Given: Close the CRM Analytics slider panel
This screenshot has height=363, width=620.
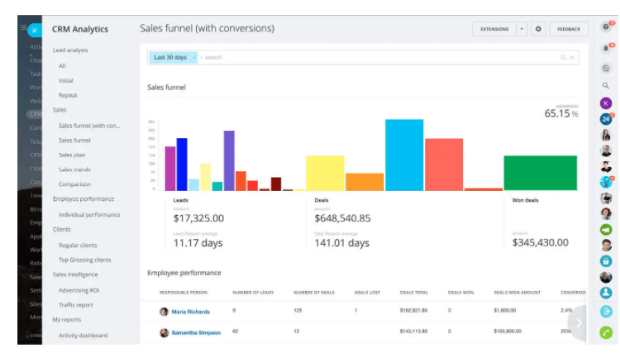Looking at the screenshot, I should click(35, 30).
